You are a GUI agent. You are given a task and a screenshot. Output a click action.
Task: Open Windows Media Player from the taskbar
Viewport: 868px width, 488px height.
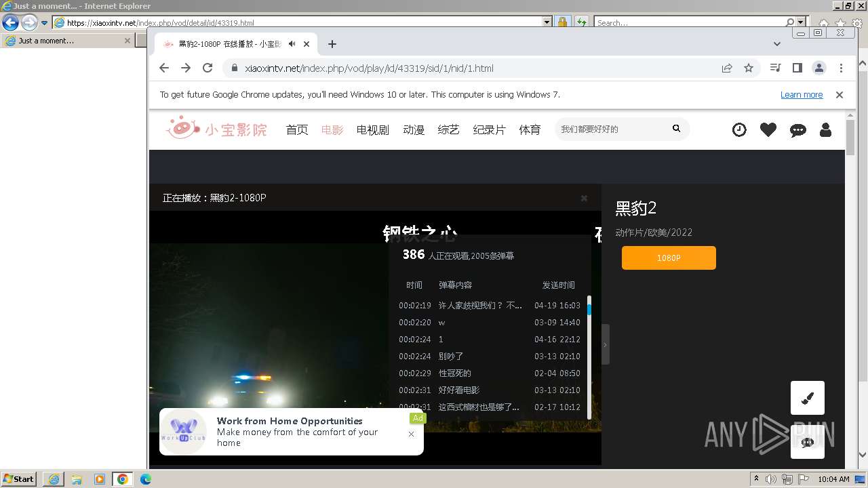coord(100,479)
